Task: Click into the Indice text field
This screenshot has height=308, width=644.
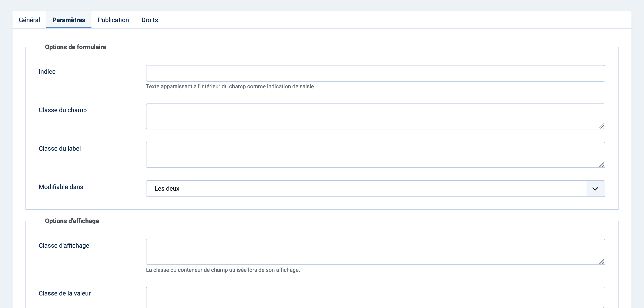Action: click(x=375, y=73)
